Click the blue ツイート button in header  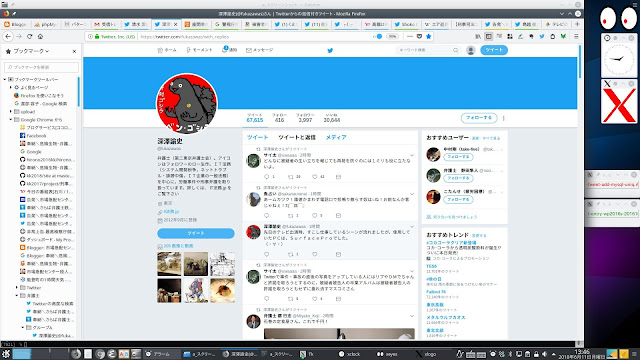tap(494, 50)
